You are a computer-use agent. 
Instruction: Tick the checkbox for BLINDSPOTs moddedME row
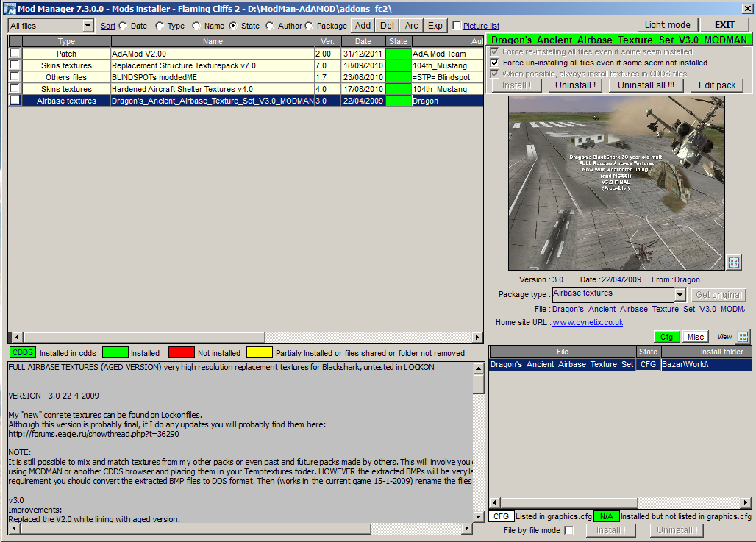pos(15,76)
